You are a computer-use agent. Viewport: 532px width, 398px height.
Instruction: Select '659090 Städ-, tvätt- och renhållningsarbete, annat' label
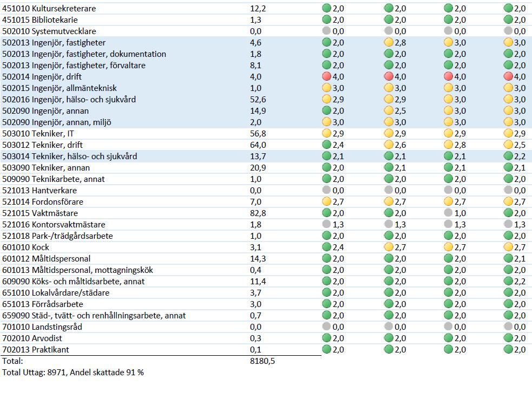(94, 316)
